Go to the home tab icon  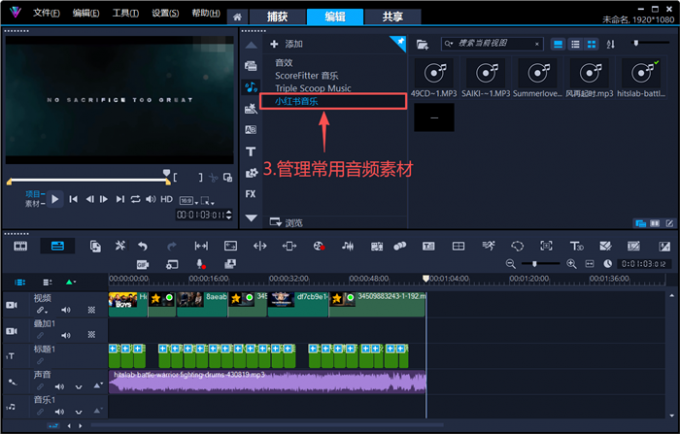pyautogui.click(x=237, y=17)
